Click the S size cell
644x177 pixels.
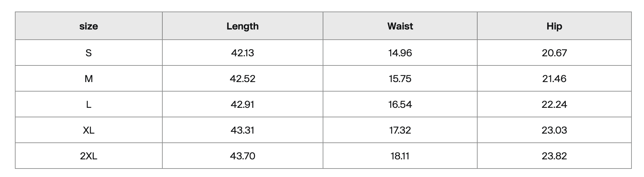[x=89, y=53]
